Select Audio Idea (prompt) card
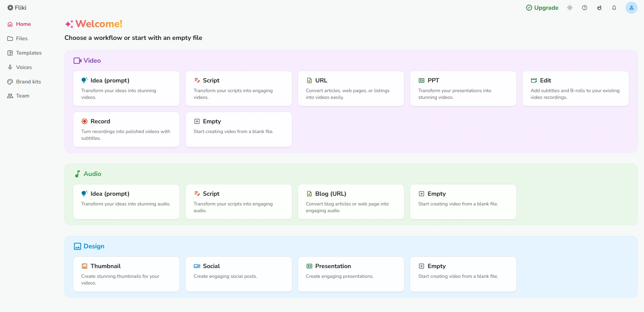The image size is (644, 312). [x=126, y=202]
